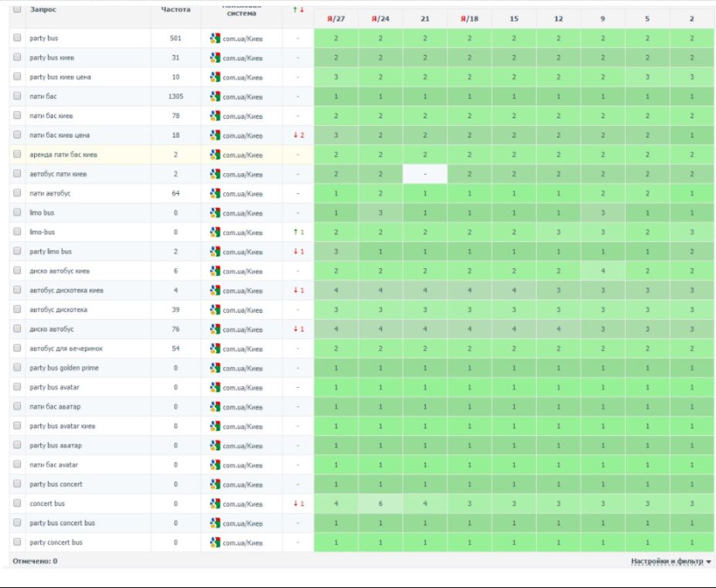Open the 'Я/24' date column header

380,19
